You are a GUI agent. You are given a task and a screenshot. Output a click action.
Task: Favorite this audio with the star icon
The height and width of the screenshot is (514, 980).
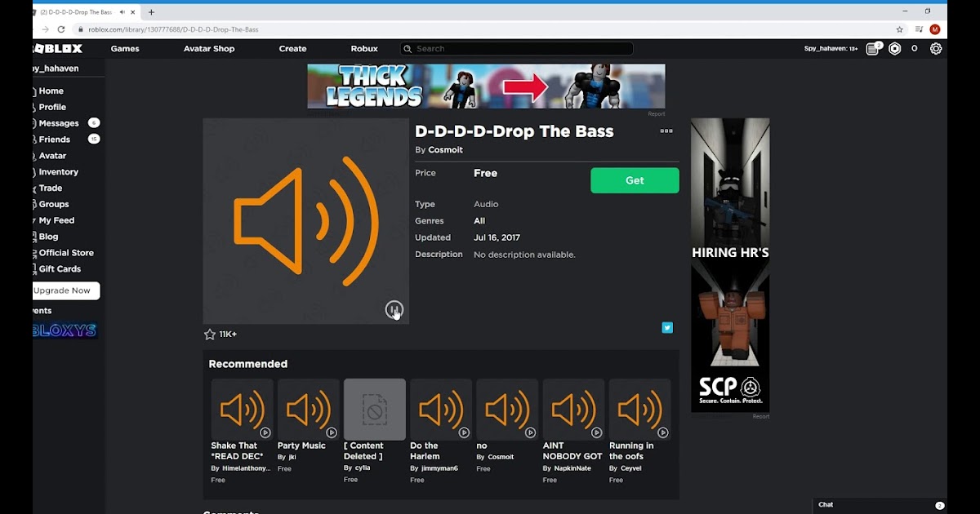(210, 335)
